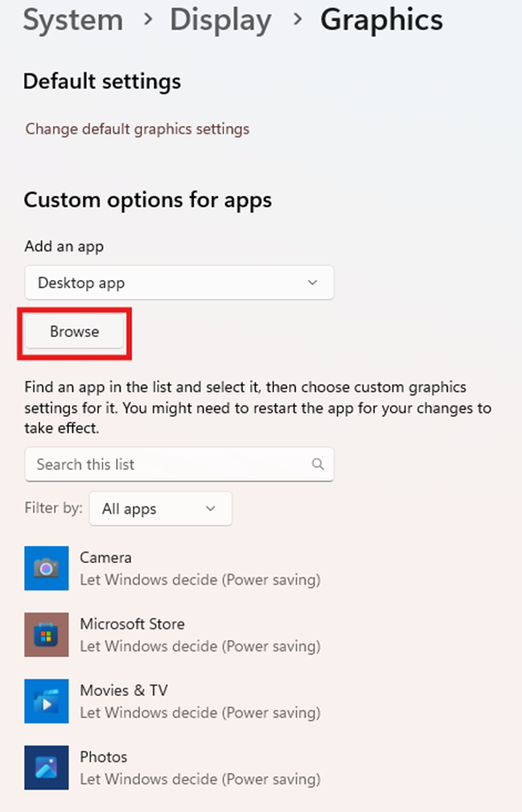Screen dimensions: 522x812
Task: Select the Microsoft Store app name
Action: click(132, 624)
